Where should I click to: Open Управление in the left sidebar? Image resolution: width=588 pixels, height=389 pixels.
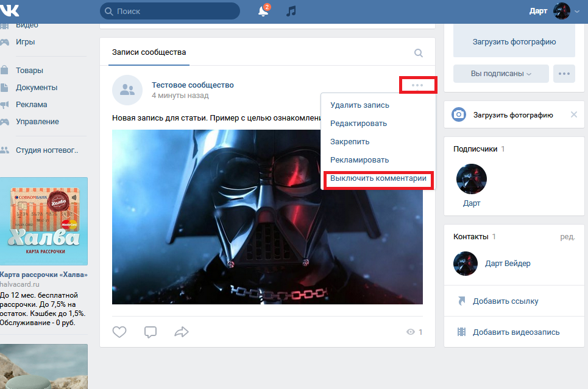tap(37, 122)
